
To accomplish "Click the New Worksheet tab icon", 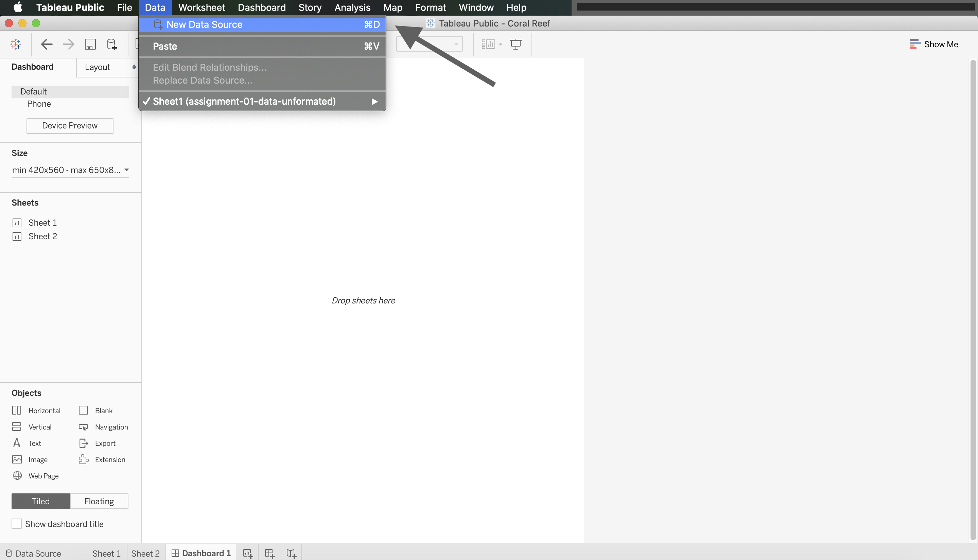I will tap(248, 554).
